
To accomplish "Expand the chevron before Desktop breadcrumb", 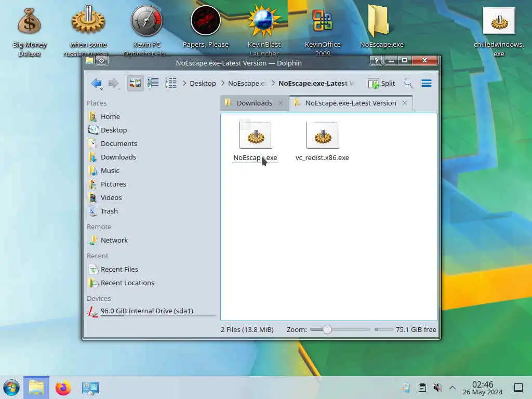I will pyautogui.click(x=184, y=83).
